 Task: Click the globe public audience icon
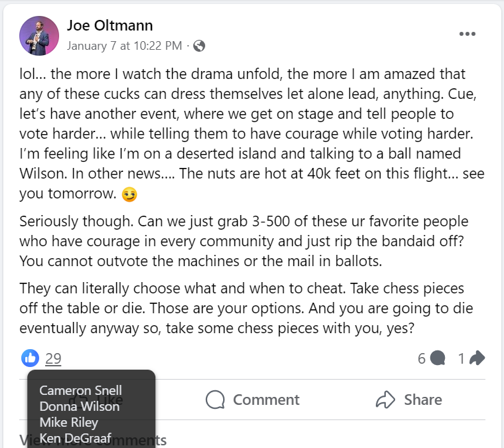click(x=199, y=46)
